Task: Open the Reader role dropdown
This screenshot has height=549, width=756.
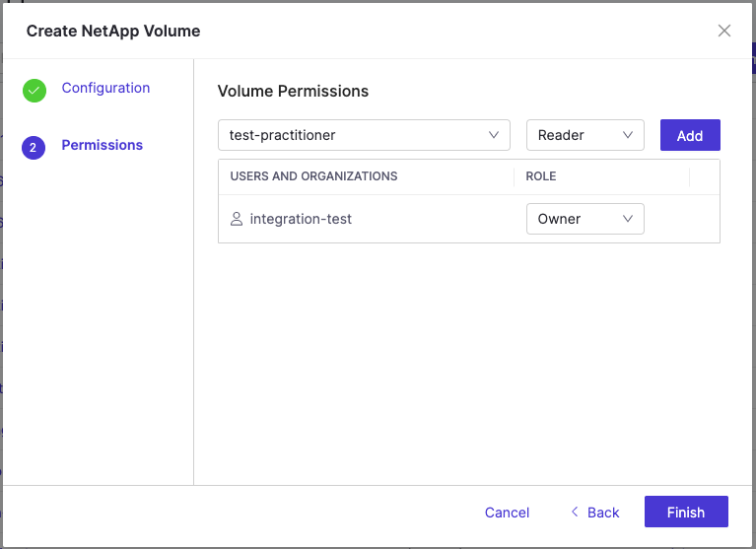Action: click(x=584, y=135)
